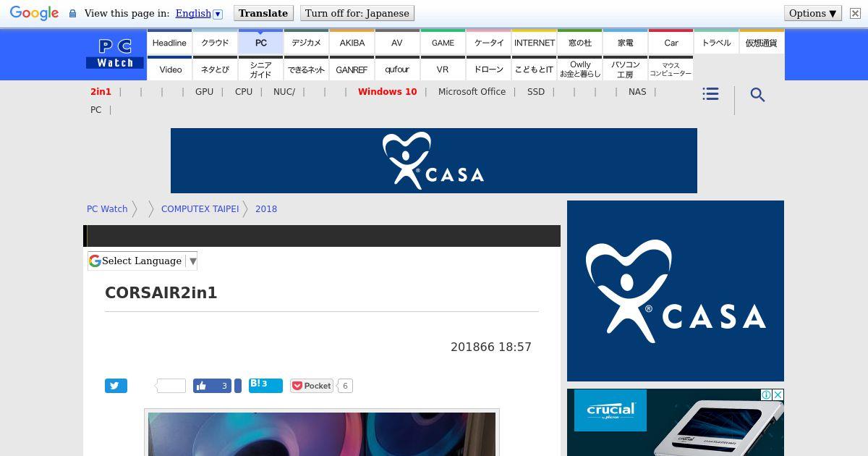868x456 pixels.
Task: Open the パソコン工房 tab
Action: (626, 69)
